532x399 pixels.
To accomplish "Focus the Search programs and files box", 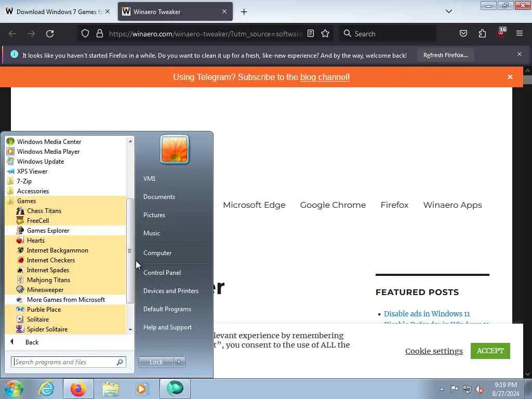I will pyautogui.click(x=68, y=362).
